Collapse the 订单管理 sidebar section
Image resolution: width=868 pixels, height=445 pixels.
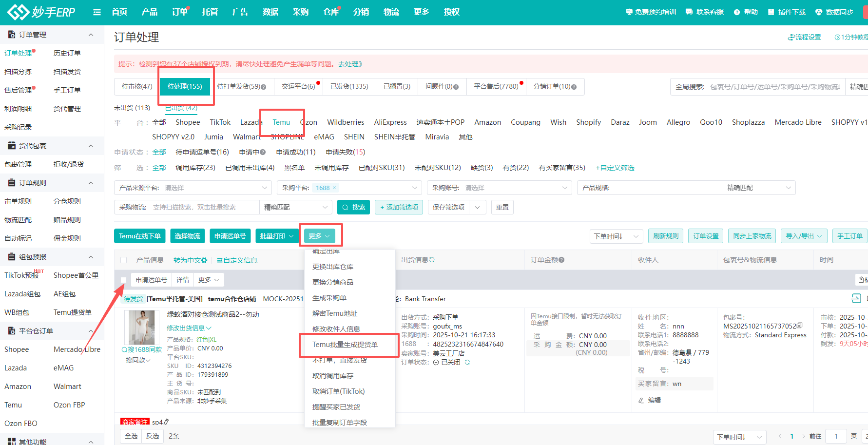coord(91,34)
